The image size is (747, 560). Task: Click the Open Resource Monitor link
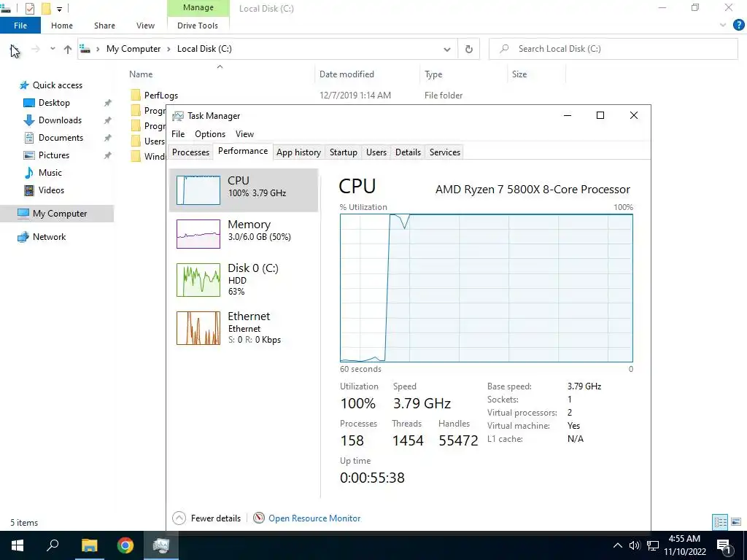314,518
